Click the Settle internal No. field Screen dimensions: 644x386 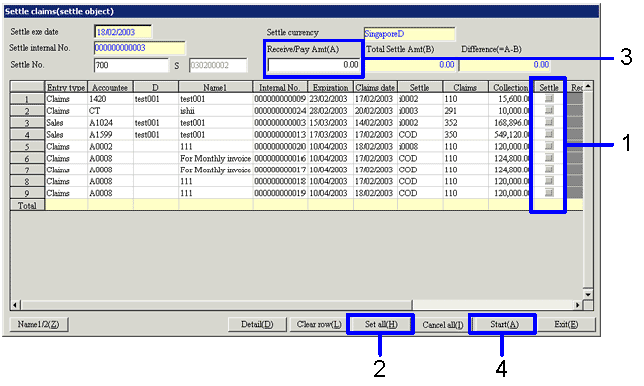click(x=140, y=48)
